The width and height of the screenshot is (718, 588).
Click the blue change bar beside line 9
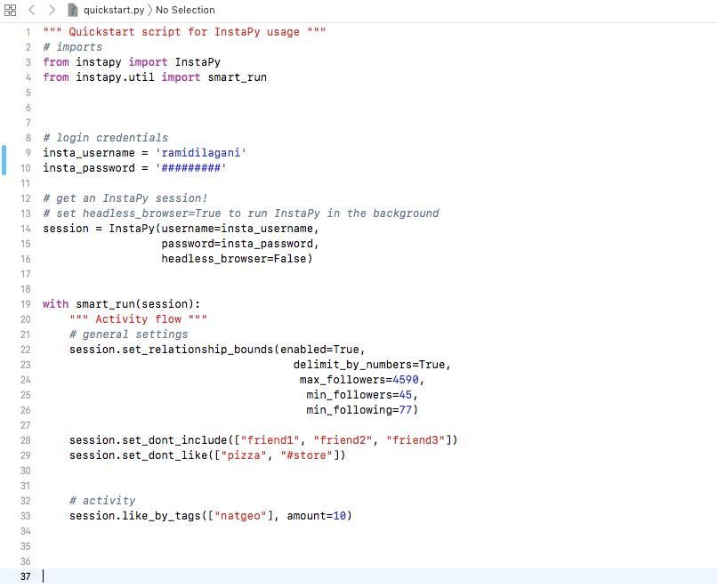(4, 160)
